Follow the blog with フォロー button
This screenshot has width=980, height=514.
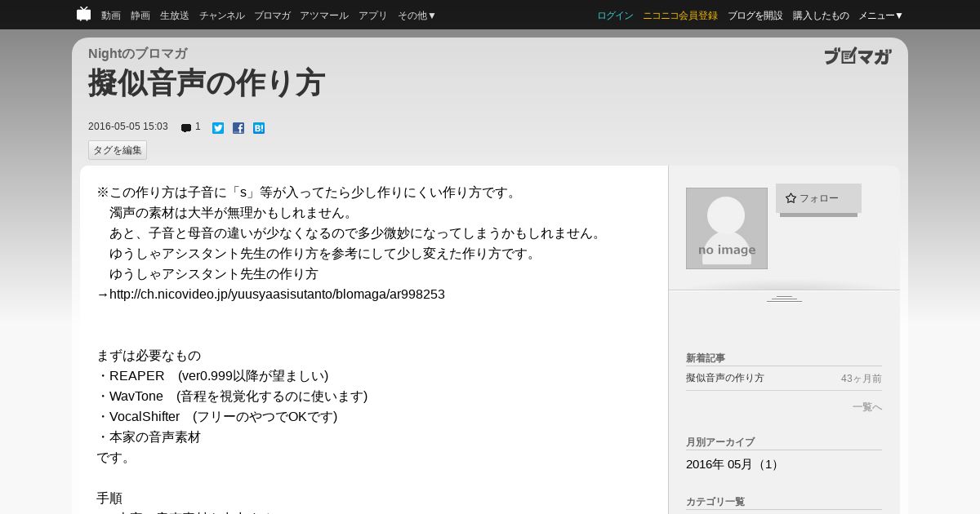818,198
